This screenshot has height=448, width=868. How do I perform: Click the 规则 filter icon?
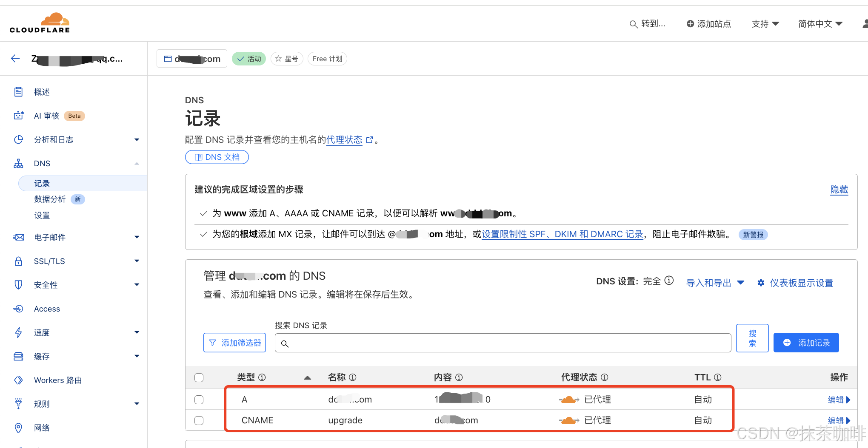tap(18, 404)
